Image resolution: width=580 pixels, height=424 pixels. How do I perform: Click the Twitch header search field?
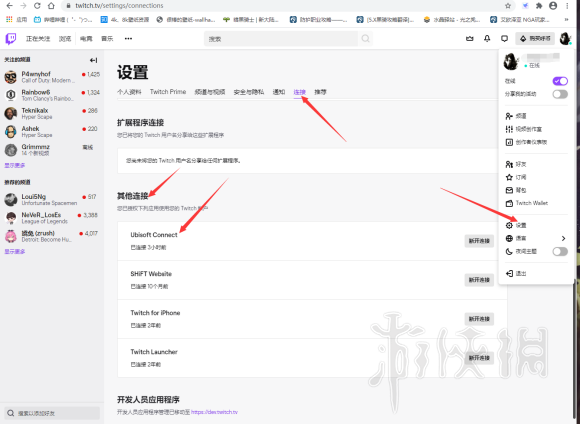click(x=281, y=38)
